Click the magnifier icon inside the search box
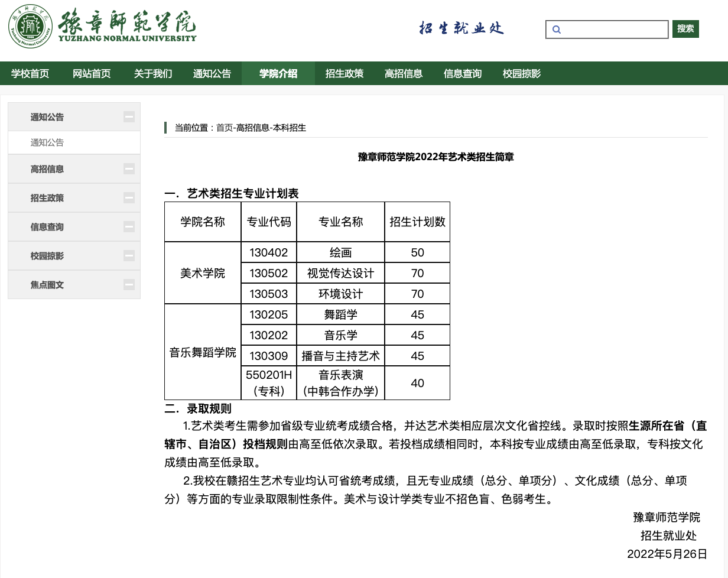This screenshot has height=578, width=728. pyautogui.click(x=556, y=29)
